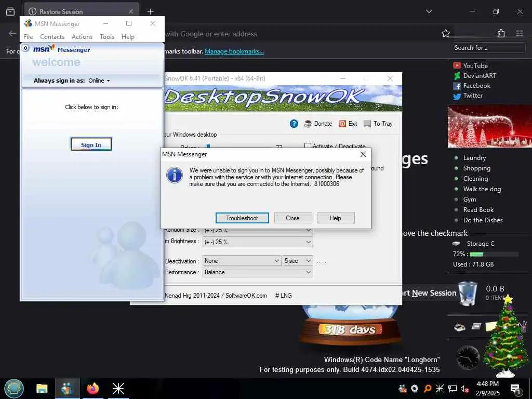Click Close in the MSN Messenger error dialog
Screen dimensions: 532x399
(292, 218)
